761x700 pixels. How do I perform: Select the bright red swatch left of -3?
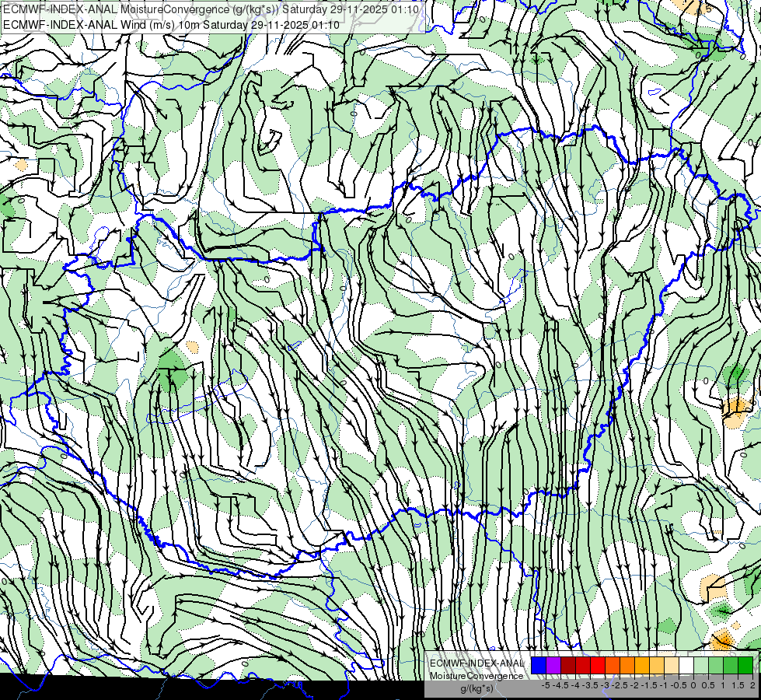[598, 666]
